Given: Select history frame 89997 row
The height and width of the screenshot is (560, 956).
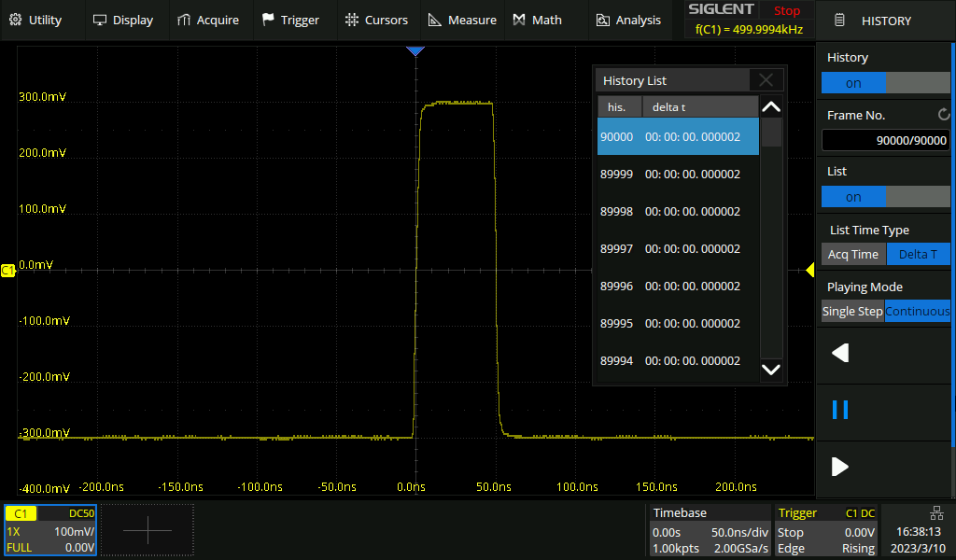Looking at the screenshot, I should pyautogui.click(x=678, y=248).
